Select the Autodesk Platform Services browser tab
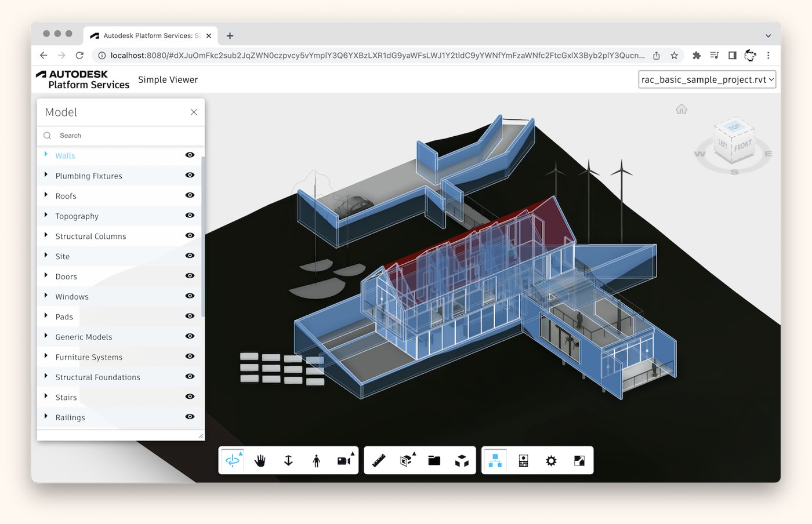 [x=150, y=35]
